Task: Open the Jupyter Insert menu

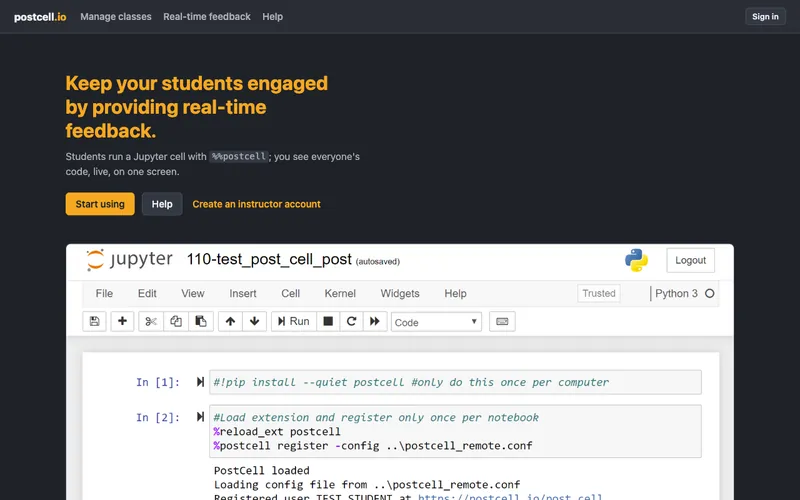Action: pyautogui.click(x=243, y=293)
